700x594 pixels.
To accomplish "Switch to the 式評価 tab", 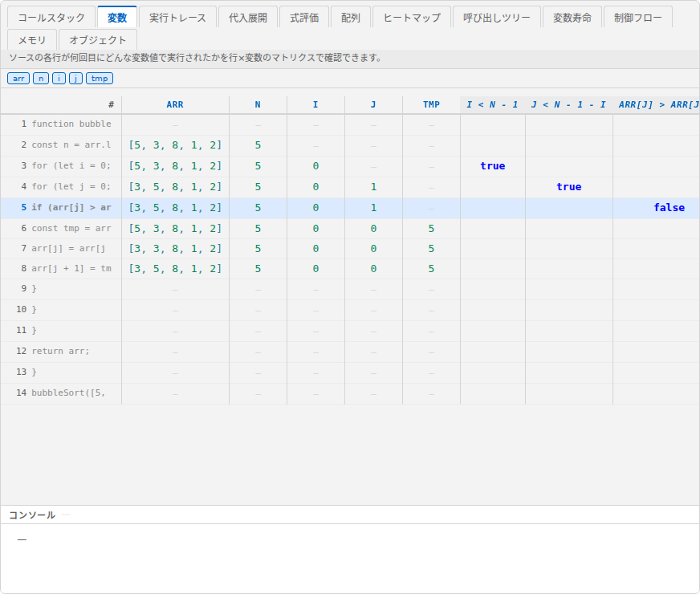I will pyautogui.click(x=304, y=18).
